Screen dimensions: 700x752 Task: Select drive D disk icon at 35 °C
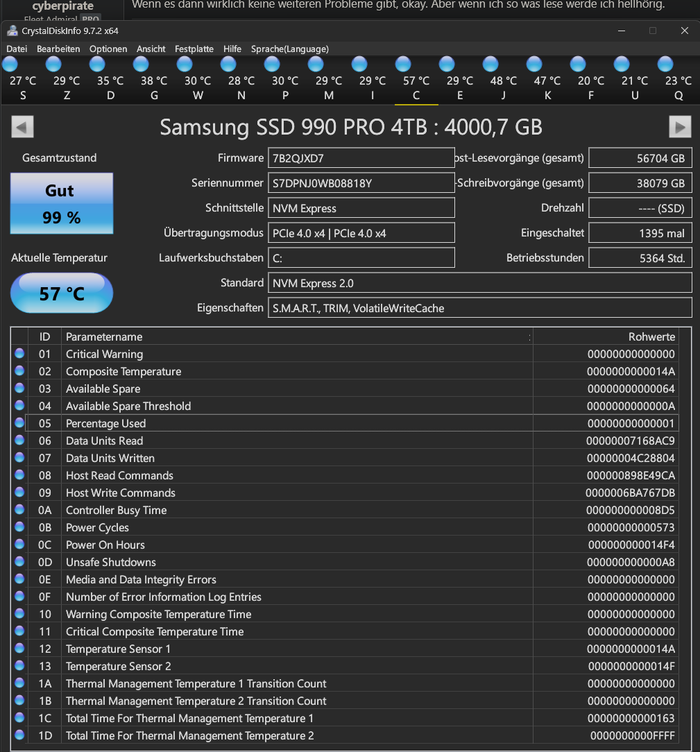coord(97,65)
